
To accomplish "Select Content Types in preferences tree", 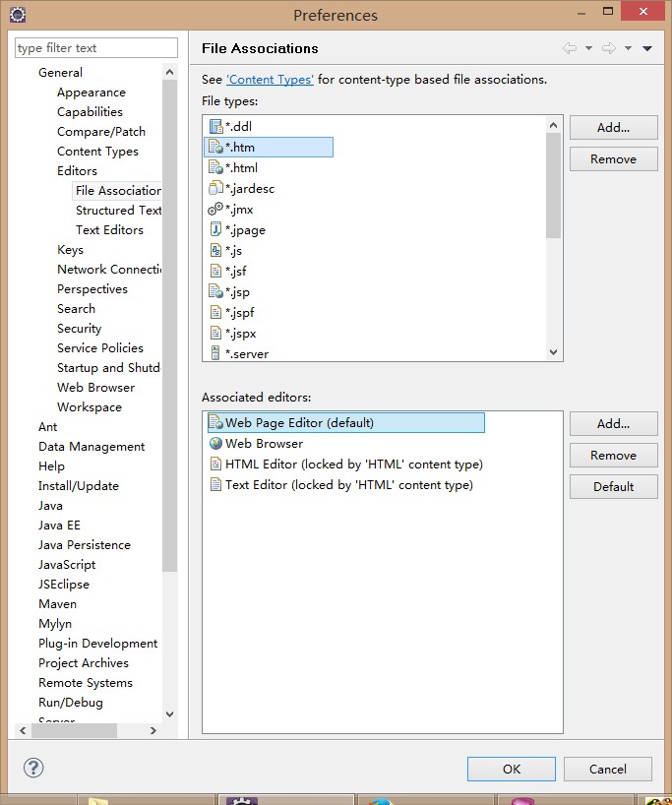I will (x=97, y=152).
